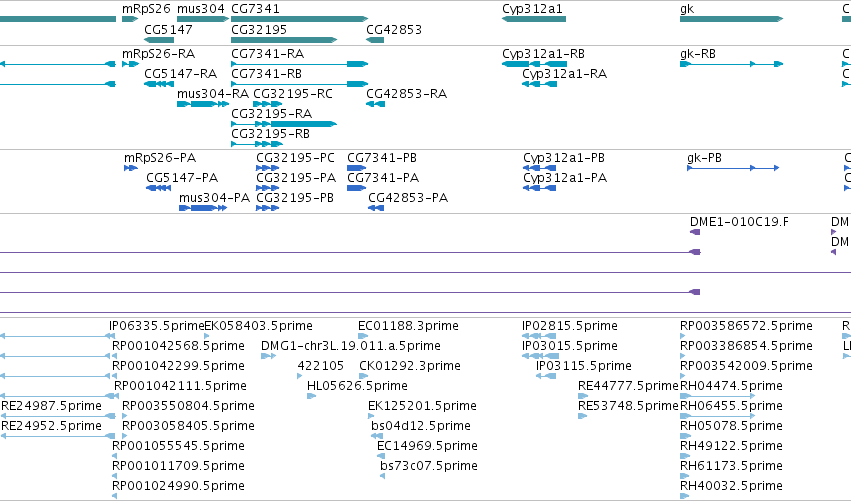The width and height of the screenshot is (851, 501).
Task: Select protein mus304-PA
Action: [203, 208]
